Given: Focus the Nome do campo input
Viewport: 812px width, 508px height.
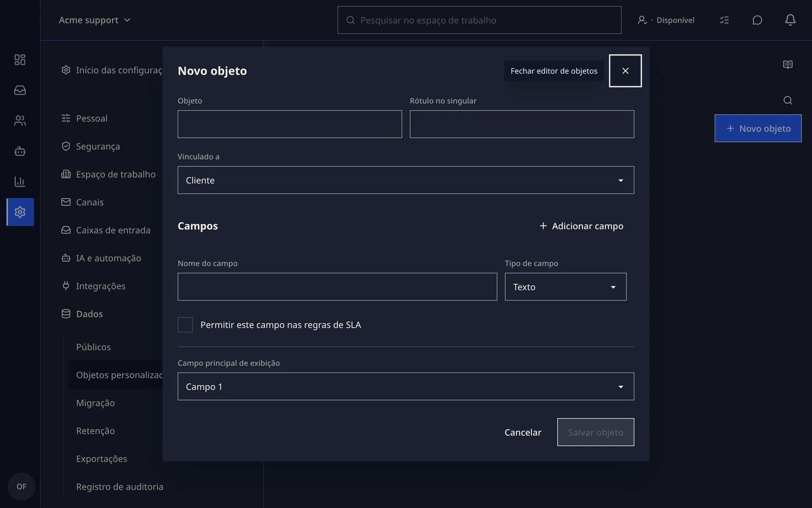Looking at the screenshot, I should (x=337, y=287).
